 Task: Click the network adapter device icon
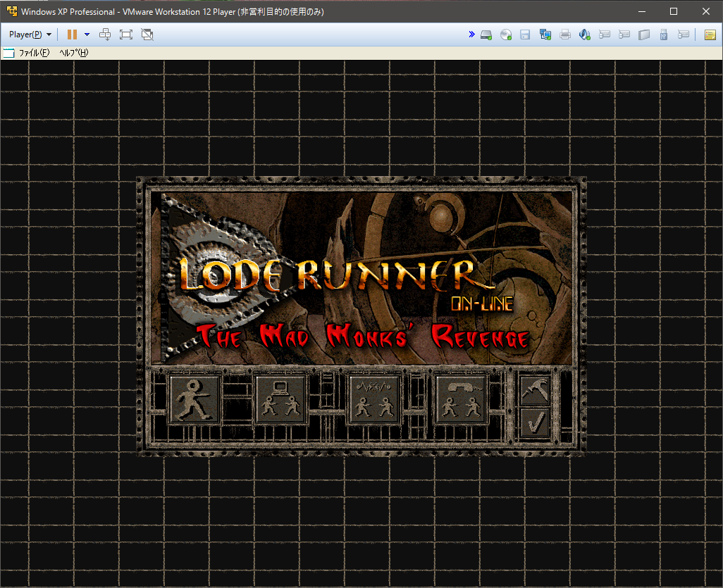click(545, 35)
